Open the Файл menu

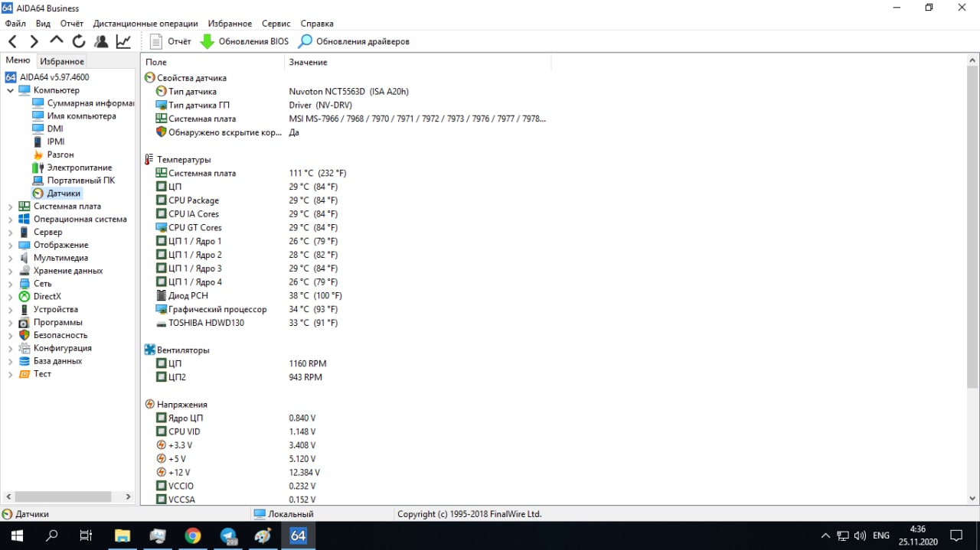coord(15,24)
